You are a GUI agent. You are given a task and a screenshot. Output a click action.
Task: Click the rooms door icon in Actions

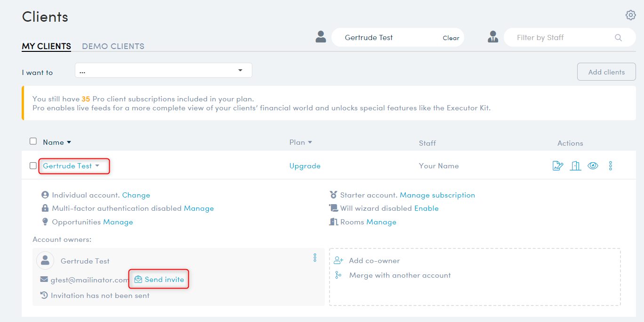[575, 166]
